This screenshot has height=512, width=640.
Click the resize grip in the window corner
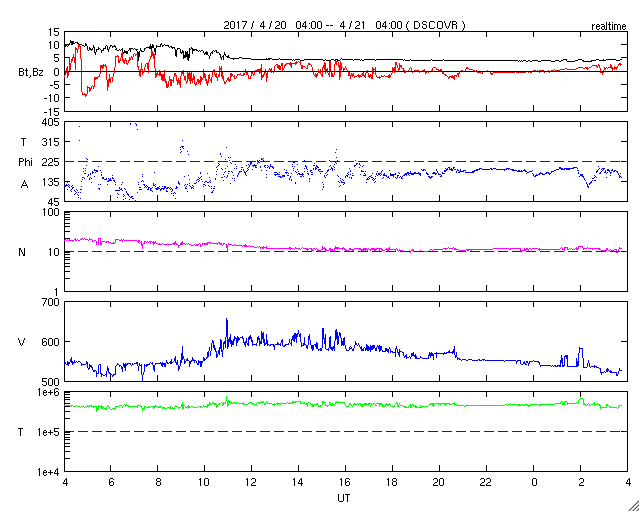(x=633, y=505)
